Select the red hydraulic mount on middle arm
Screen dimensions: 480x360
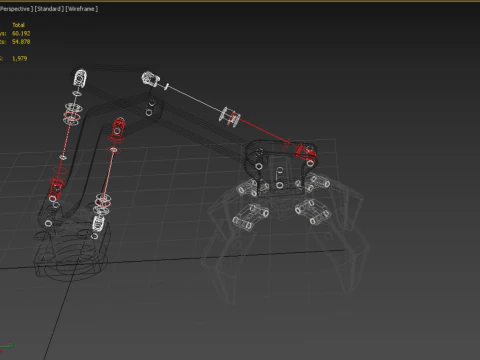118,128
